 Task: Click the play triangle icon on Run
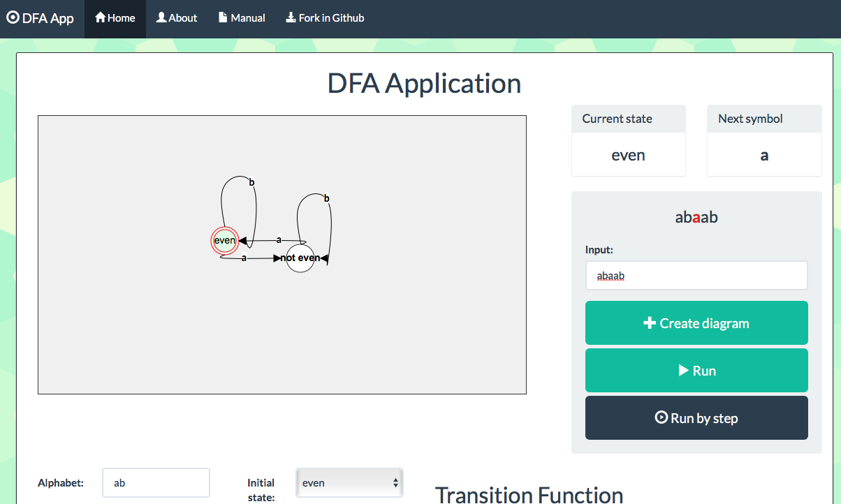(684, 371)
